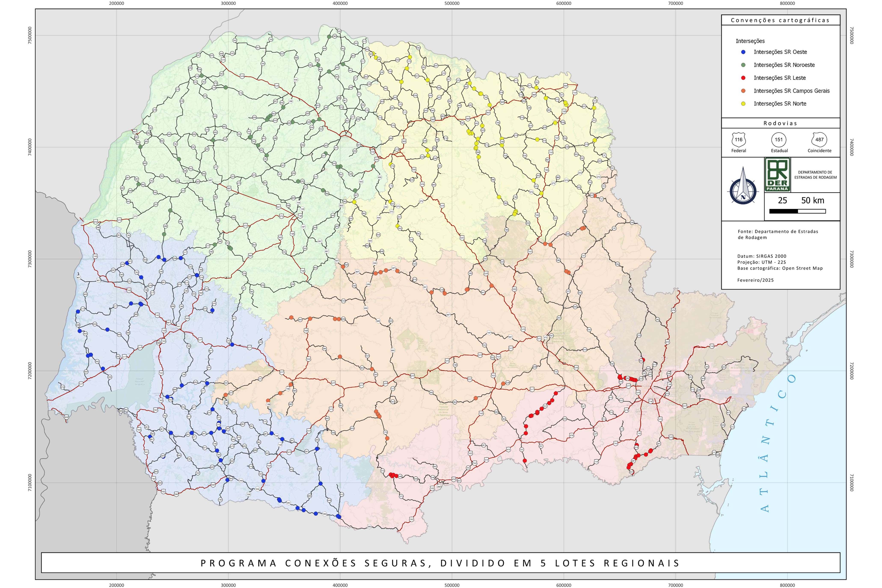Click the 'Base cartográfica: Open Street Map' text
The image size is (882, 588).
tap(780, 268)
